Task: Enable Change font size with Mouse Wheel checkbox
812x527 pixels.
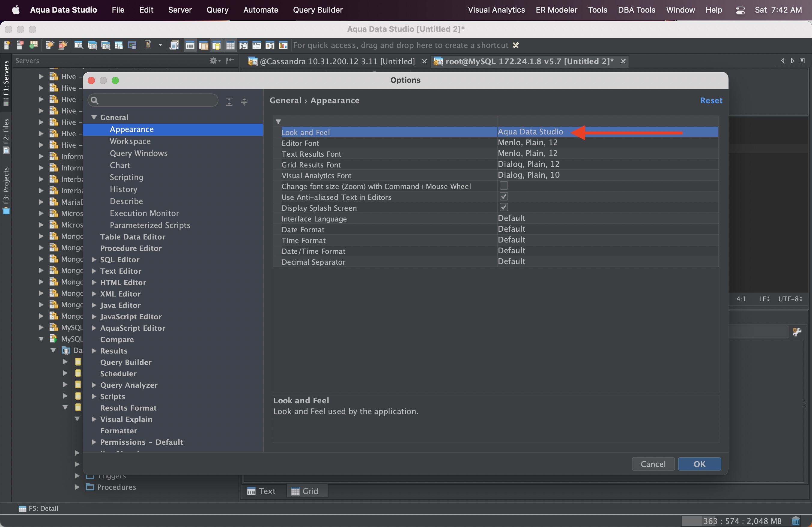Action: pyautogui.click(x=504, y=186)
